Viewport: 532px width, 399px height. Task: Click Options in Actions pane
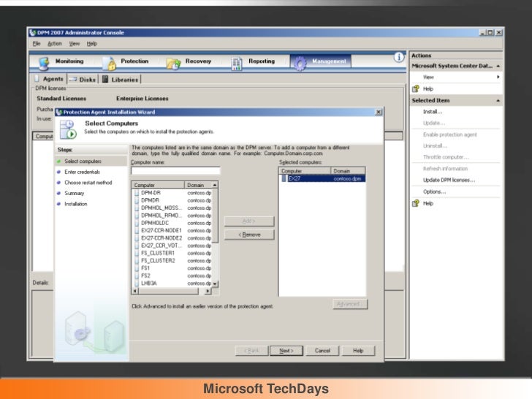click(x=434, y=191)
